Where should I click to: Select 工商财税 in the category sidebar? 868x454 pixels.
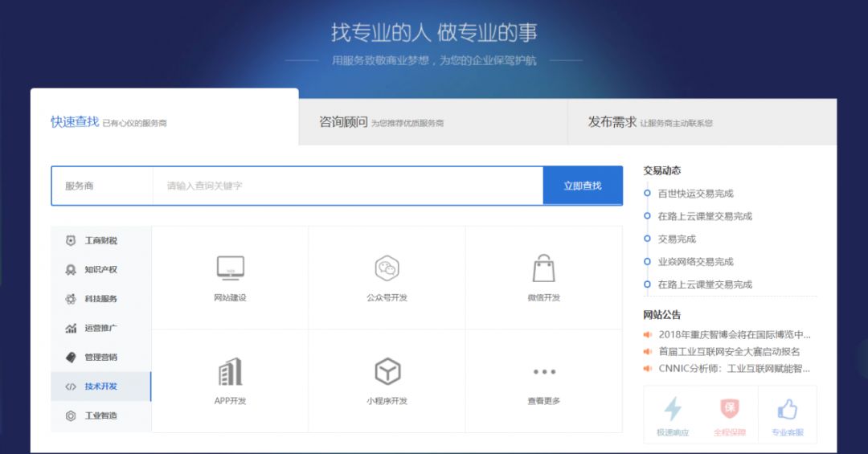pos(100,240)
